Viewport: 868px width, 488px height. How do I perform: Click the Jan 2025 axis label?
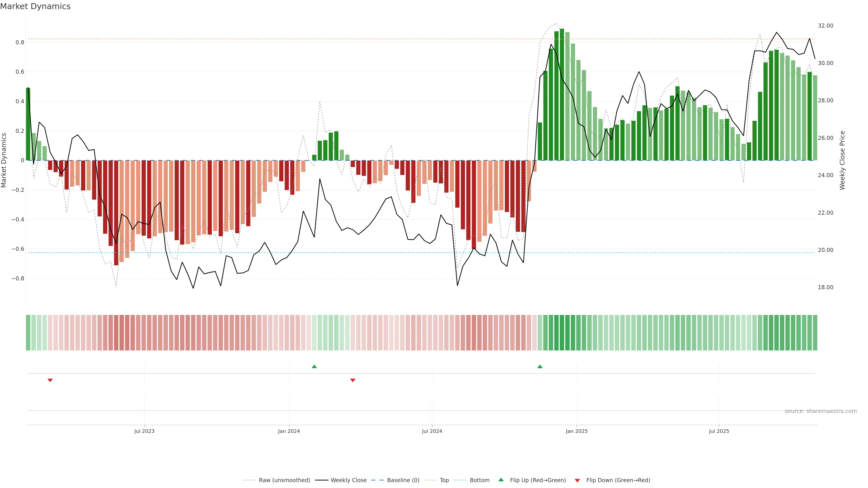[577, 431]
